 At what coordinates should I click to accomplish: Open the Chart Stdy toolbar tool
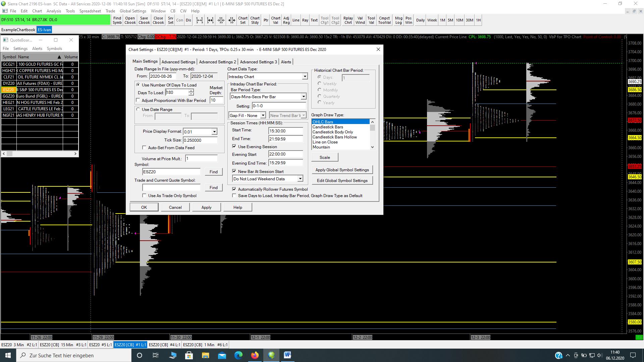[x=255, y=20]
